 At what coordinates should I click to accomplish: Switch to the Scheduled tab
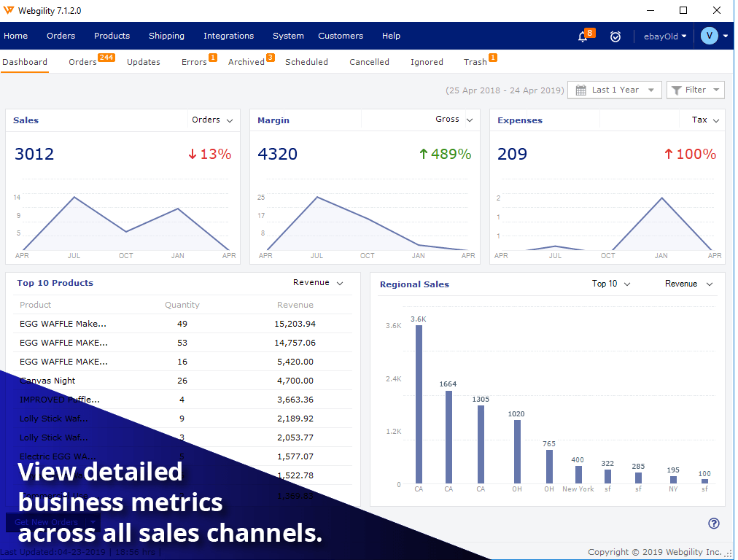coord(306,62)
